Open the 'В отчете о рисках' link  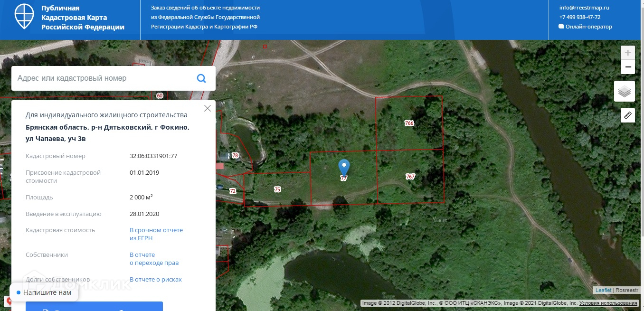click(x=156, y=280)
